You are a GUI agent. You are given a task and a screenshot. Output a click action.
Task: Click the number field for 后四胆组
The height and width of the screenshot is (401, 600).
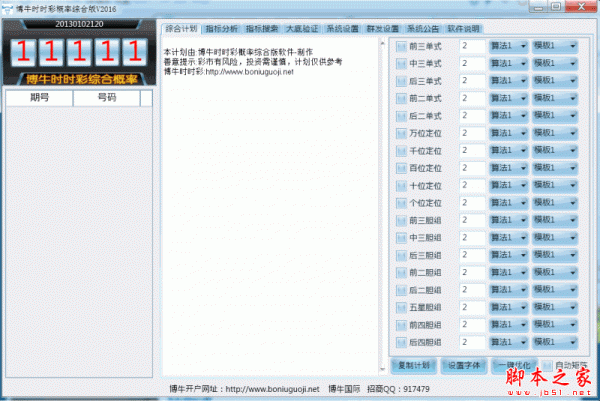pyautogui.click(x=472, y=342)
